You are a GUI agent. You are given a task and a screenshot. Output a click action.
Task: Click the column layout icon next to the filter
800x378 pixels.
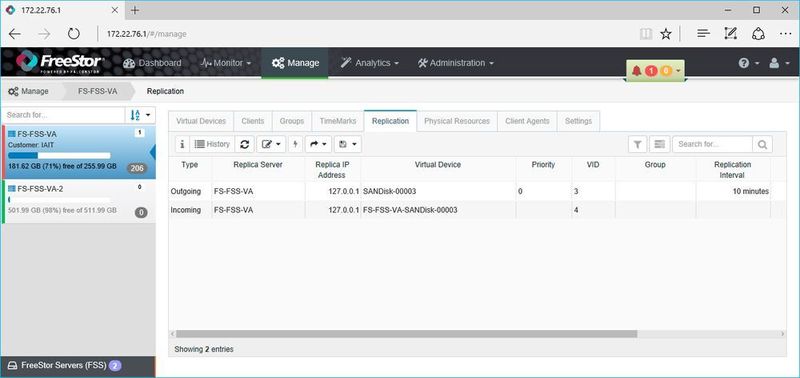tap(660, 144)
